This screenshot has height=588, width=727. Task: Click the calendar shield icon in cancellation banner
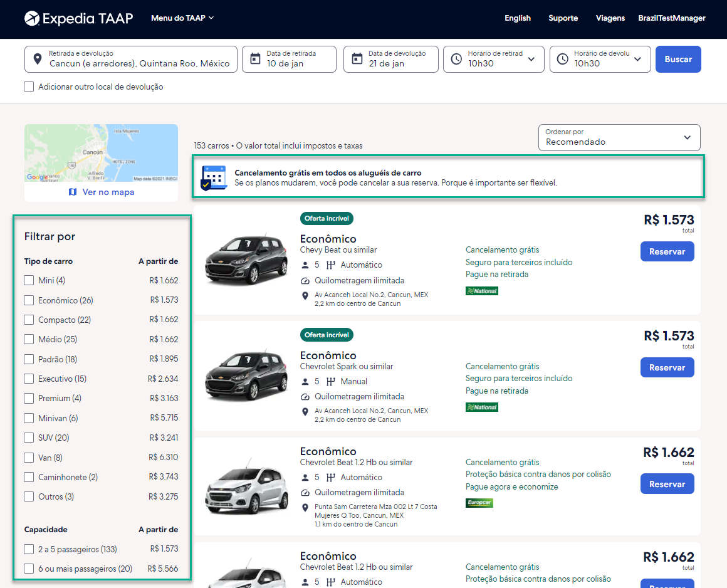214,178
